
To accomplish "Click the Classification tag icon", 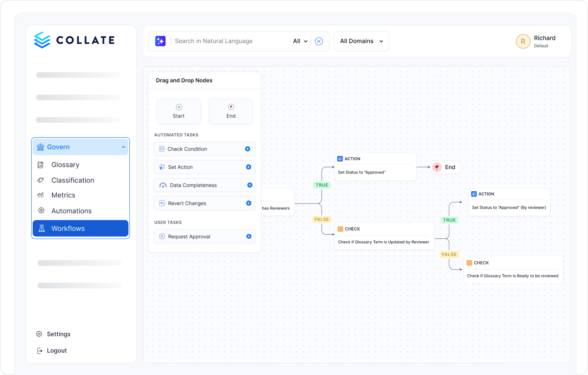I will [40, 180].
